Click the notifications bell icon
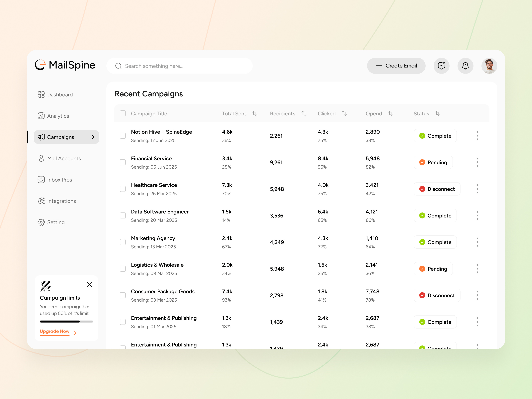 click(465, 66)
